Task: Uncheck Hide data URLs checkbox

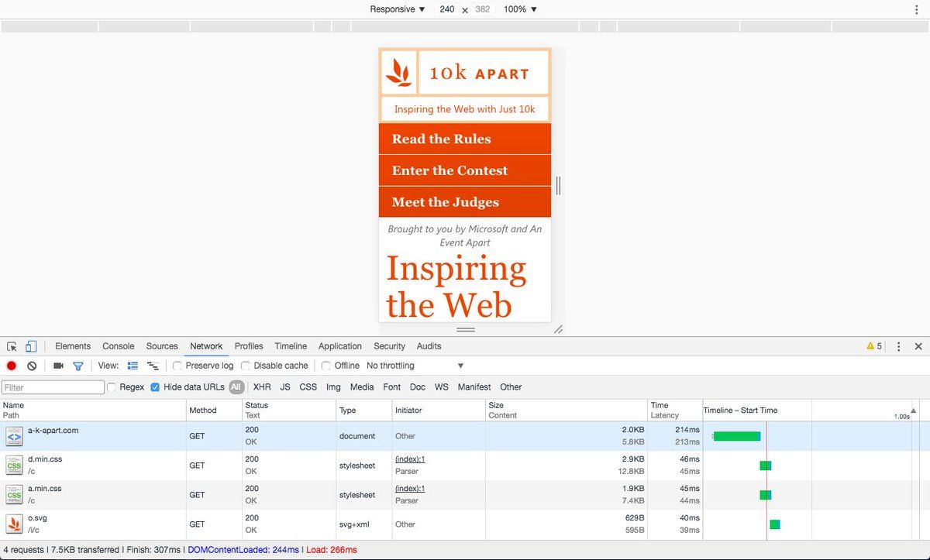Action: click(155, 387)
